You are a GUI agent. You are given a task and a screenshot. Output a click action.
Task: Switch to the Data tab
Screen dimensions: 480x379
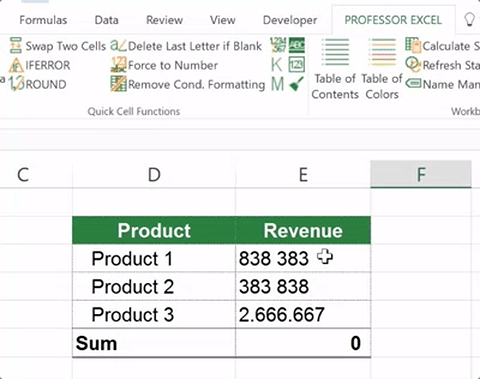click(106, 20)
